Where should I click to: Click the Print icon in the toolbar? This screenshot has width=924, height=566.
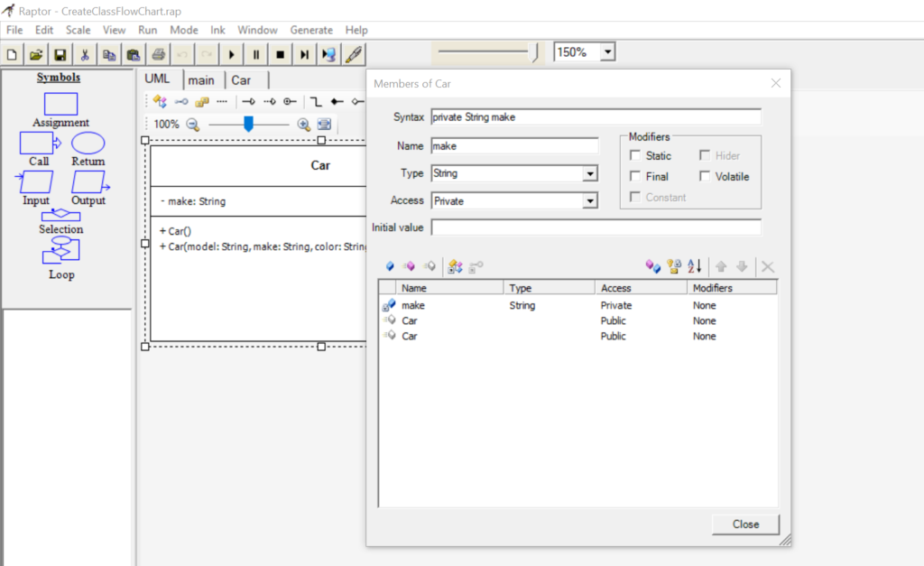[x=158, y=54]
